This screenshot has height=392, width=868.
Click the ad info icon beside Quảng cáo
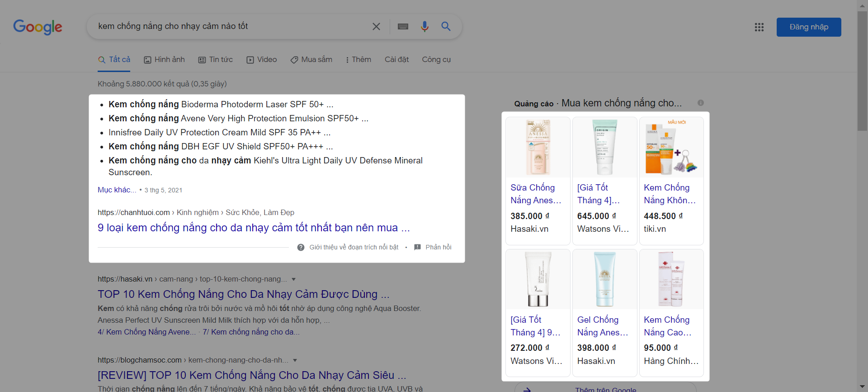point(700,103)
